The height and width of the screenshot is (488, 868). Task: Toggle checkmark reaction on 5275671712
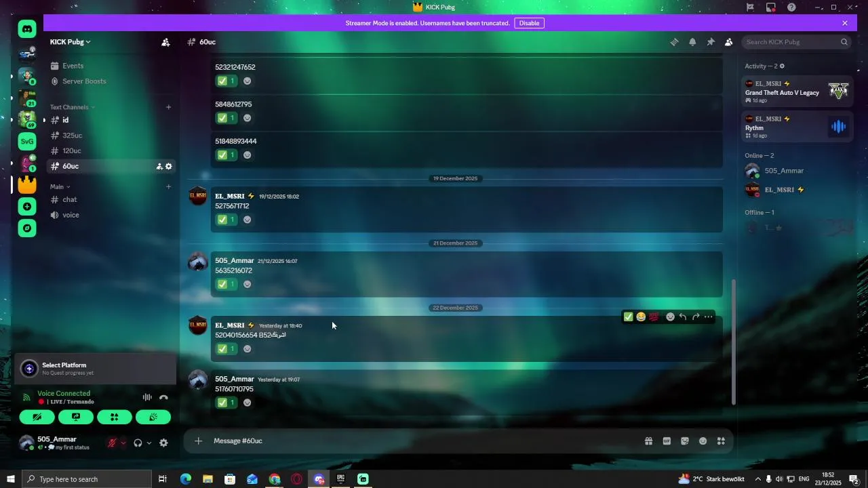(226, 220)
